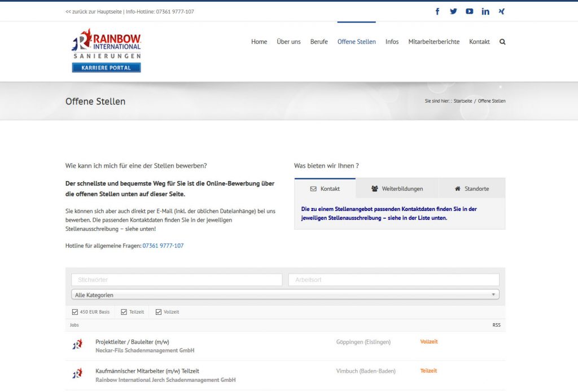Click the people icon on Weiterbildungen tab

click(x=375, y=188)
